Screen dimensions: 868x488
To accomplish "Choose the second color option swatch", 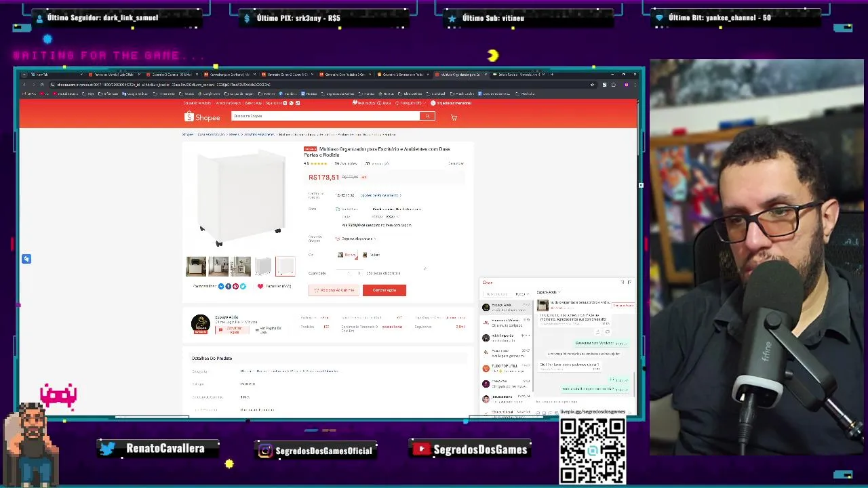I will 372,255.
